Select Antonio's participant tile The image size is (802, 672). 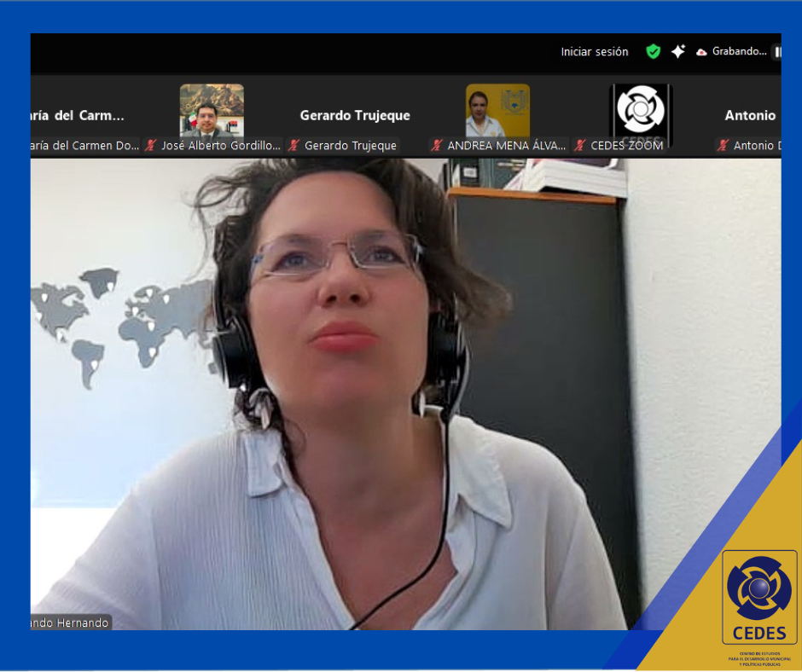[x=749, y=115]
